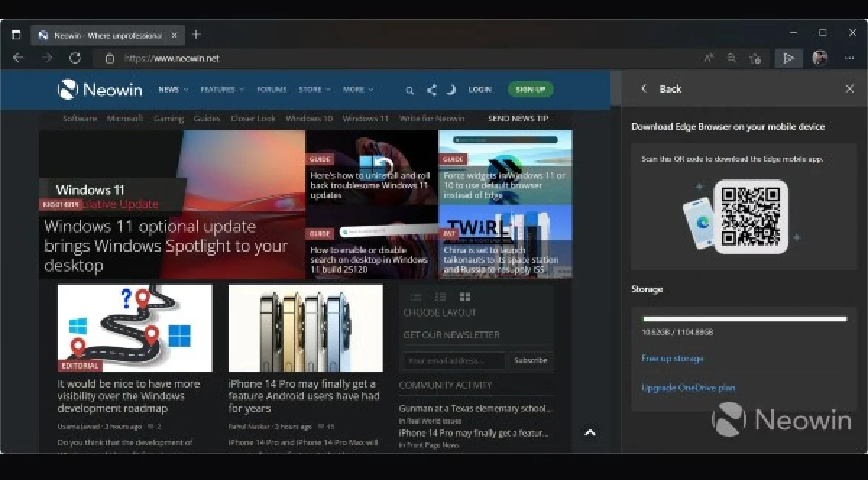
Task: Click the site lock icon in address bar
Action: [x=110, y=59]
